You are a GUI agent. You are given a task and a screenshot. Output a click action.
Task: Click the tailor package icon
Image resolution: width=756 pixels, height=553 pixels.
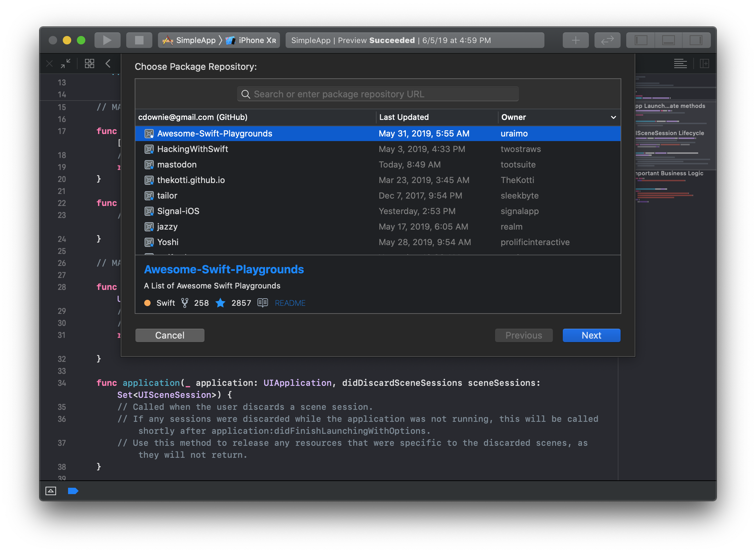click(149, 196)
